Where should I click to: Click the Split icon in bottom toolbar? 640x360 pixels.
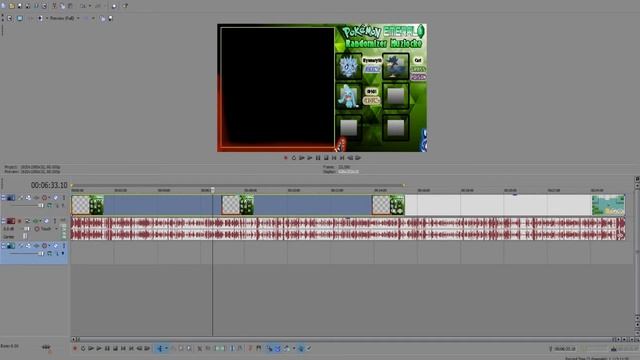click(x=233, y=349)
